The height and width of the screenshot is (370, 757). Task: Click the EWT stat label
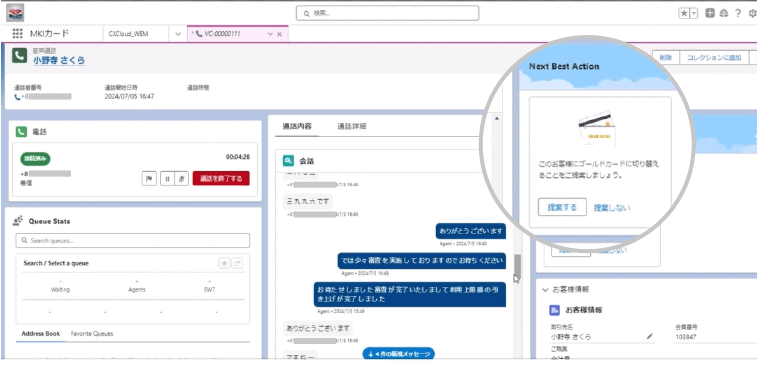coord(210,289)
